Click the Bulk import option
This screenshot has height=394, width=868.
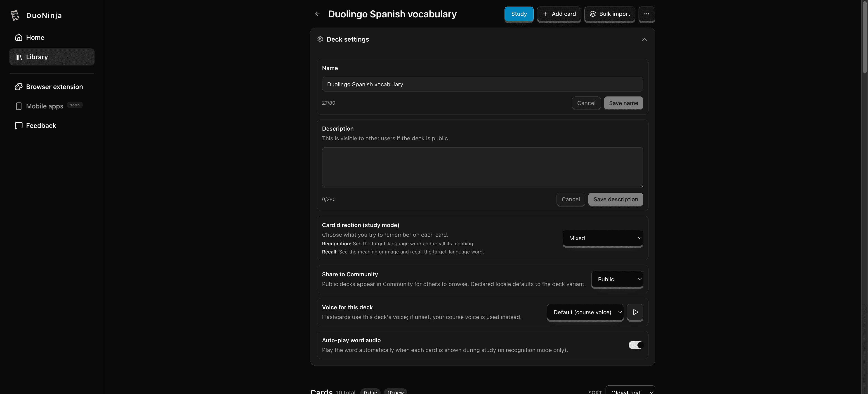[x=610, y=14]
